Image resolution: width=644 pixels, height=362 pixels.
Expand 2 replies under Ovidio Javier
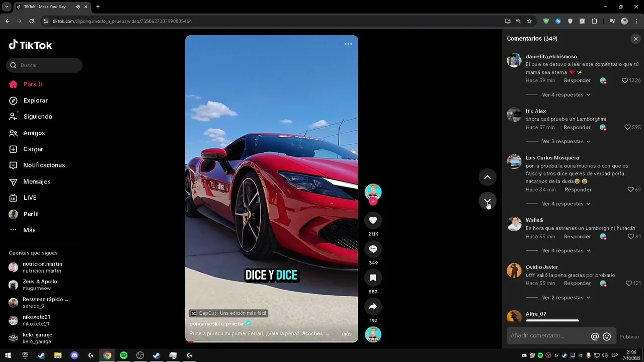tap(566, 297)
